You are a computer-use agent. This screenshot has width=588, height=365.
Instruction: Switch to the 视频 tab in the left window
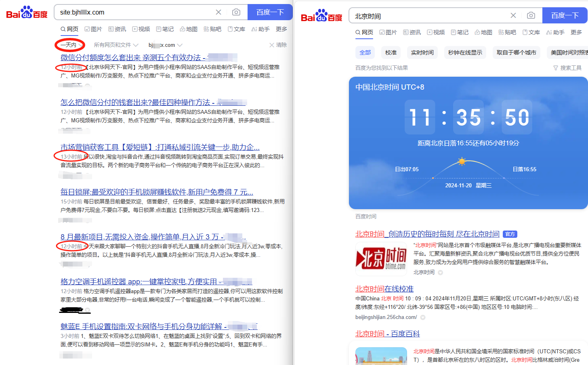click(x=141, y=29)
